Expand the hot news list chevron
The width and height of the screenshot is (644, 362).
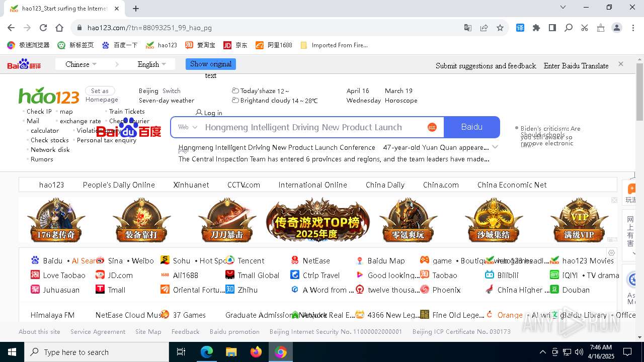pyautogui.click(x=495, y=147)
